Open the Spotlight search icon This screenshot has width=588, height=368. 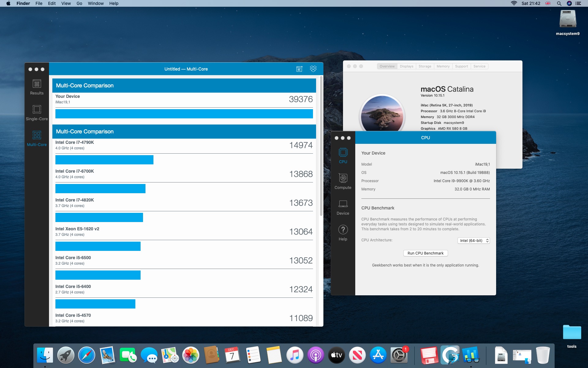pyautogui.click(x=559, y=3)
